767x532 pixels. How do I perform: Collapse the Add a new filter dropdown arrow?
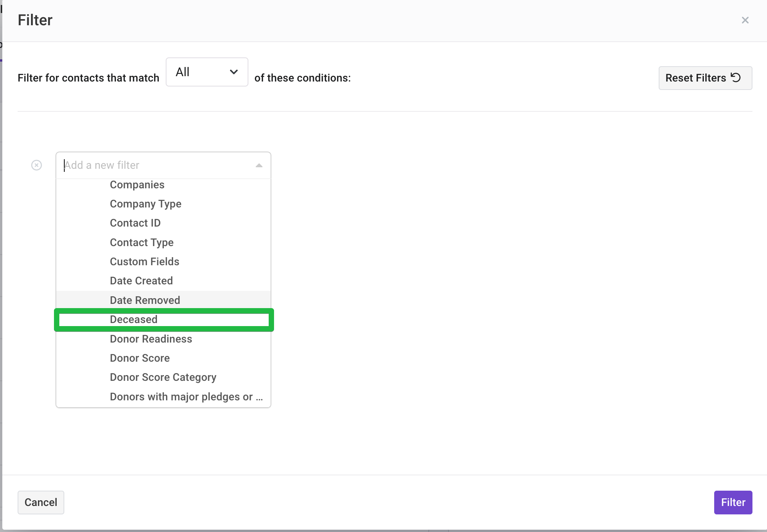(259, 165)
